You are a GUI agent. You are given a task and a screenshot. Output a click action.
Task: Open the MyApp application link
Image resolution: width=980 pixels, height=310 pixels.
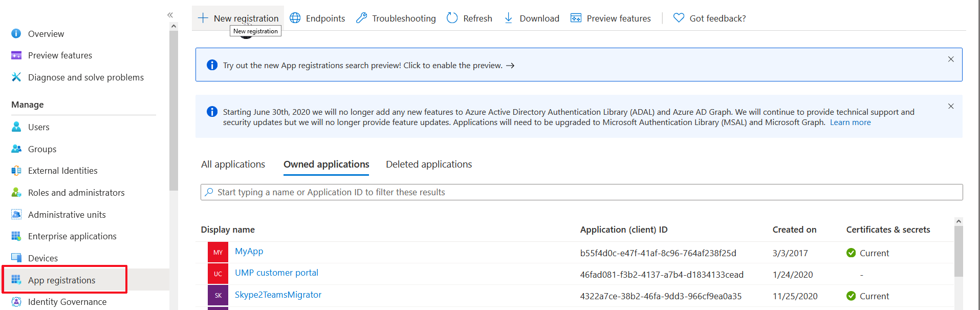click(249, 251)
